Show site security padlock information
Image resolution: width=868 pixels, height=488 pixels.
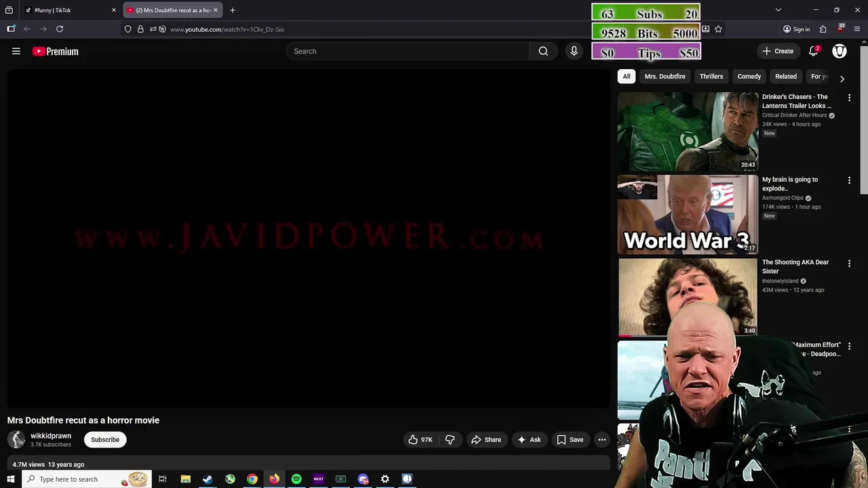pyautogui.click(x=140, y=29)
